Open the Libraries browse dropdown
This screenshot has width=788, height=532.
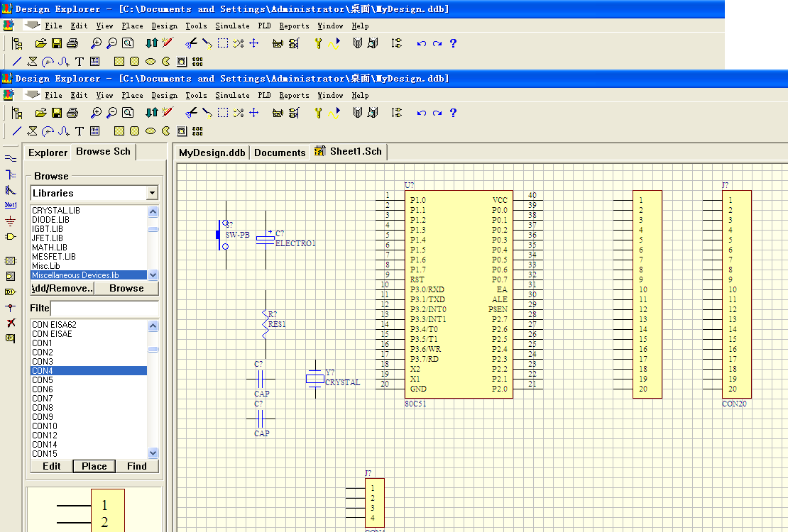coord(151,193)
